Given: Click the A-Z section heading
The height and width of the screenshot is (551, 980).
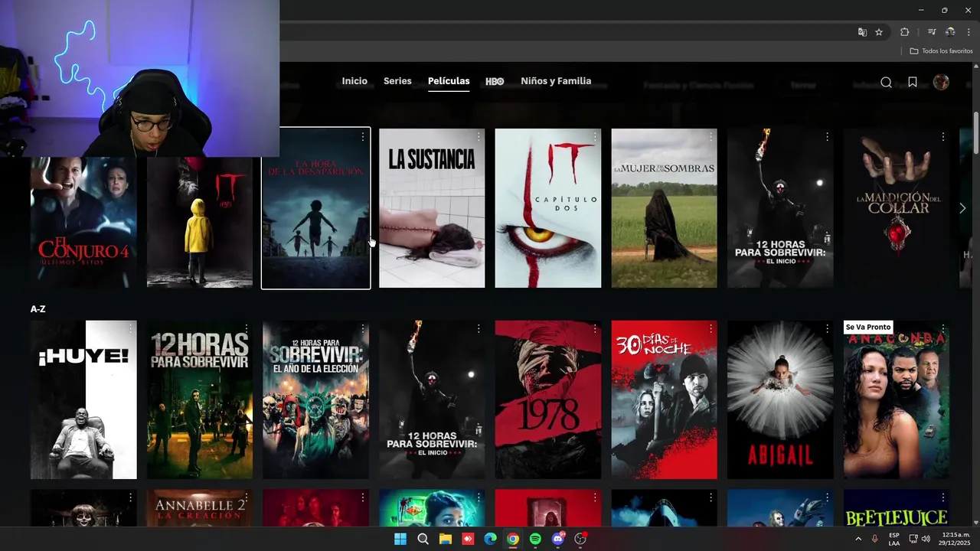Looking at the screenshot, I should coord(38,309).
